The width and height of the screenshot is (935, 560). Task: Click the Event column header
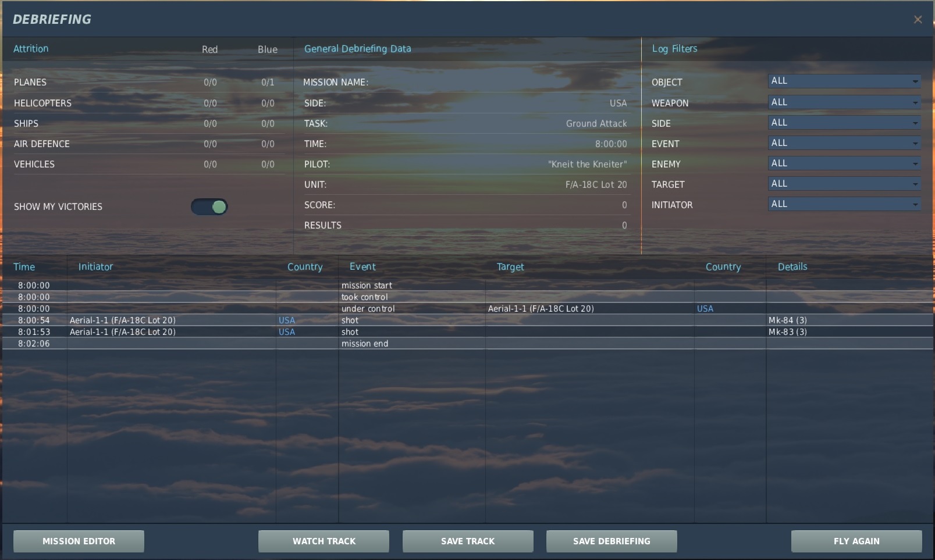tap(362, 267)
